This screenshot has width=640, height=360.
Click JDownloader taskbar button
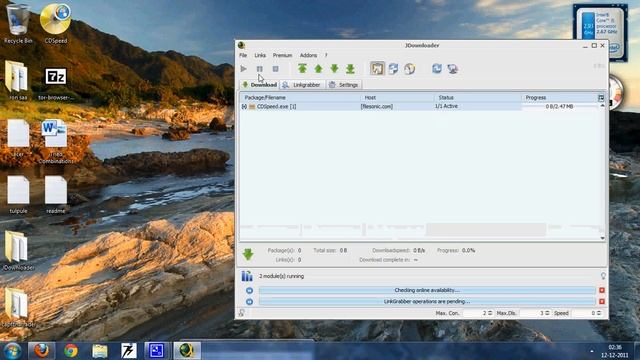(187, 351)
